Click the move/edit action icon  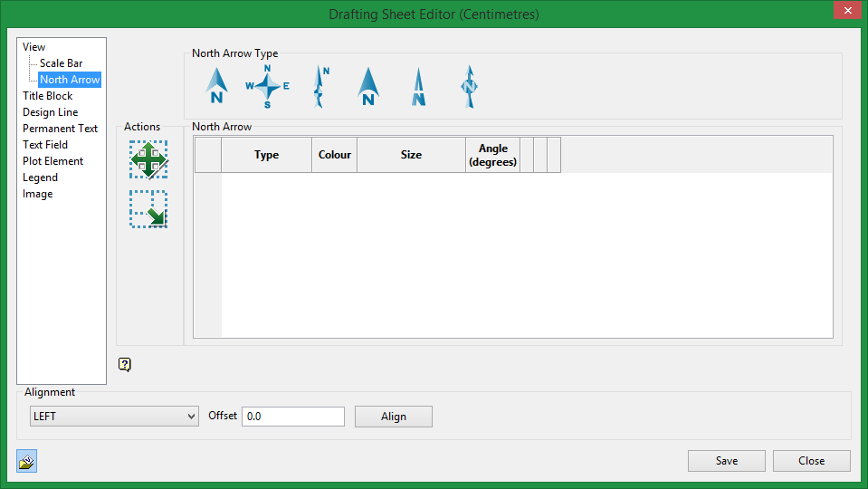pyautogui.click(x=148, y=159)
